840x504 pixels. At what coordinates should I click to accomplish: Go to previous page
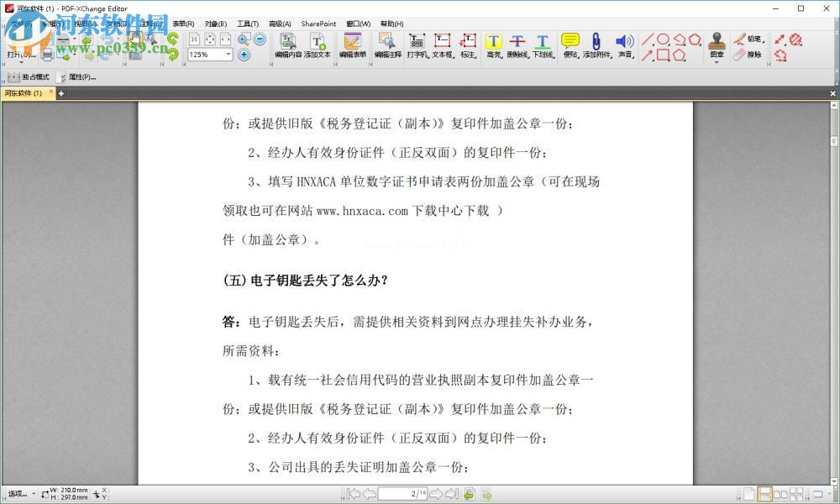[x=369, y=493]
